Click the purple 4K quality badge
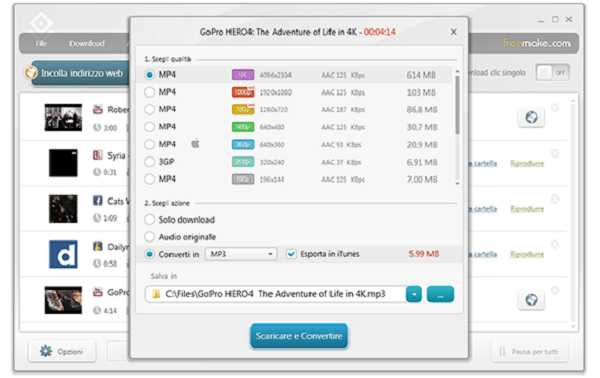Screen dimensions: 600x378 pyautogui.click(x=243, y=75)
